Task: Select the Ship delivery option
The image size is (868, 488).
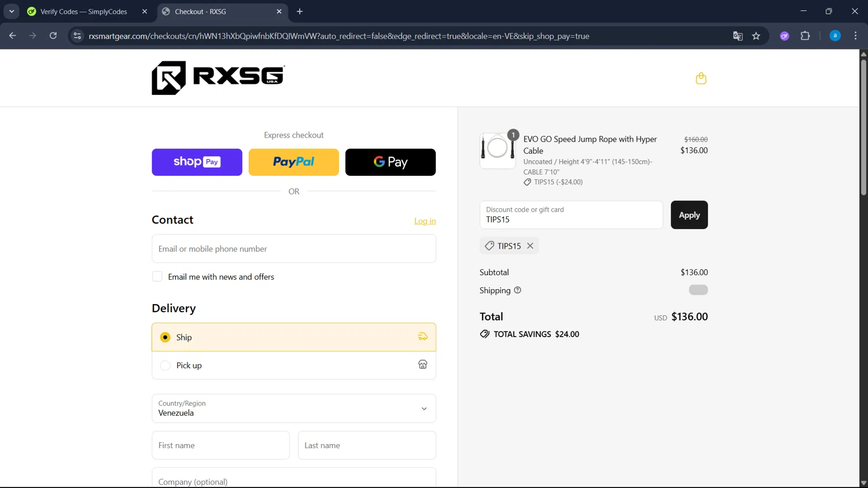Action: pyautogui.click(x=294, y=337)
